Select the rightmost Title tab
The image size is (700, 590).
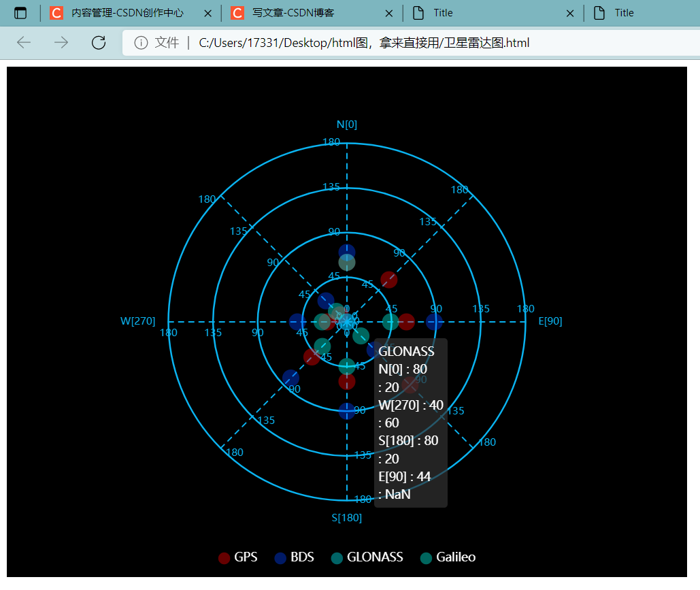624,13
